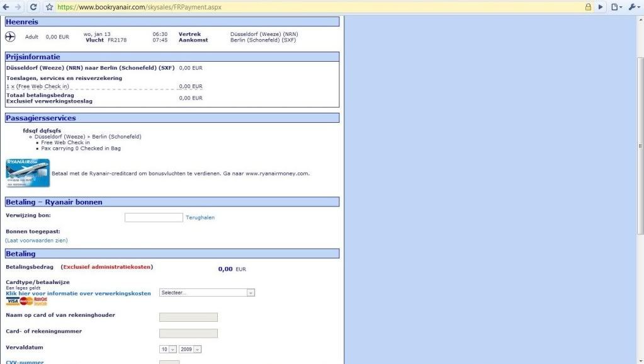
Task: Open the Laat voorwaarden zien link
Action: [x=37, y=241]
